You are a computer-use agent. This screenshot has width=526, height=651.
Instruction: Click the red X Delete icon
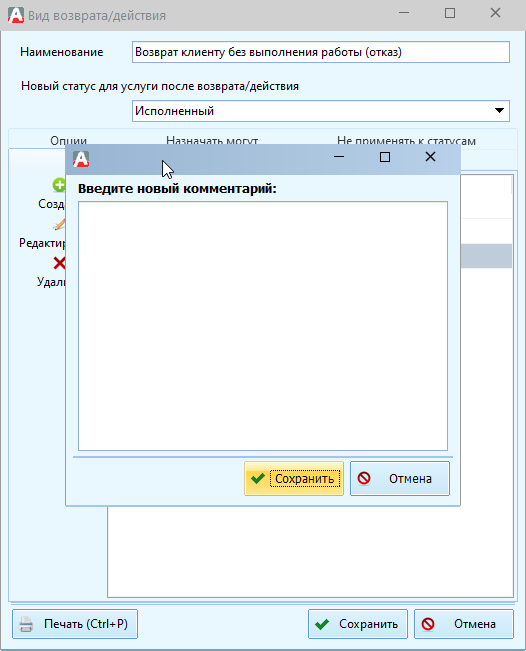click(x=60, y=263)
